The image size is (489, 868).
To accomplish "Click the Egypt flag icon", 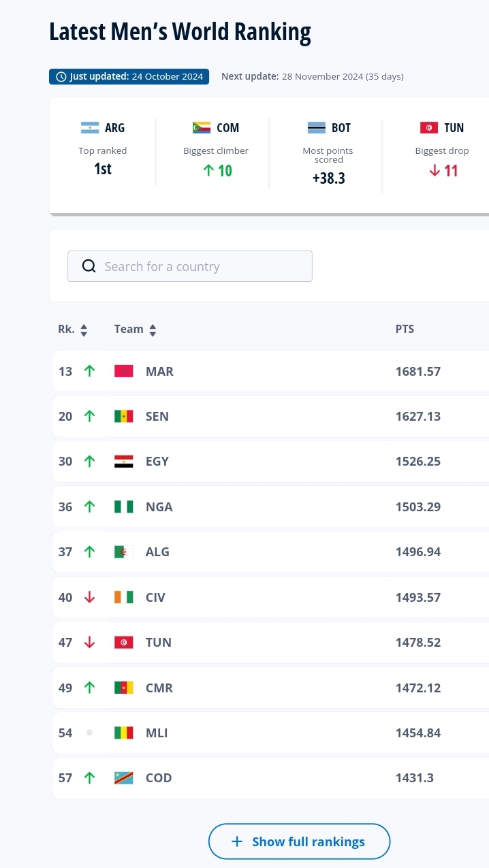I will tap(123, 462).
